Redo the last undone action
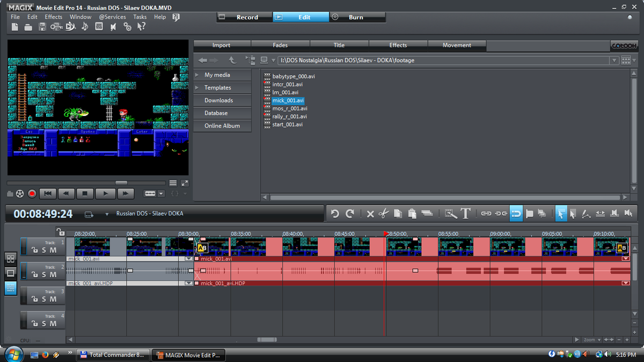 tap(350, 213)
